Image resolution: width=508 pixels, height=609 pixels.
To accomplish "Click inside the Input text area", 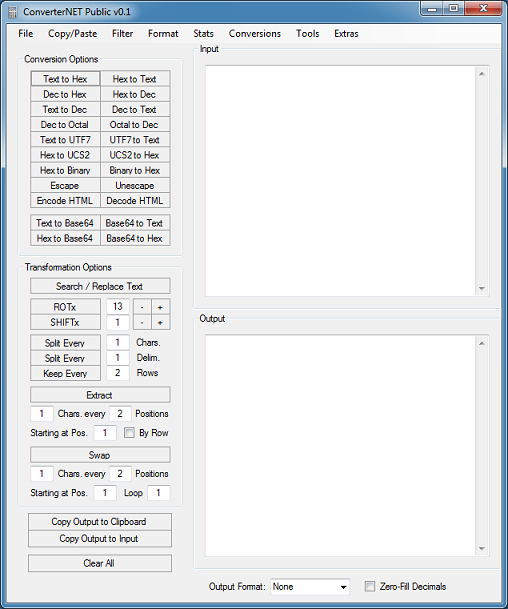I will (340, 181).
